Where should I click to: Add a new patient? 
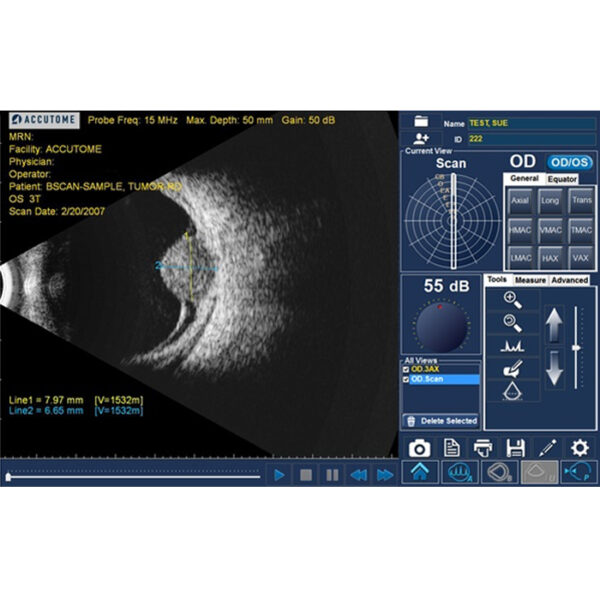[x=421, y=139]
